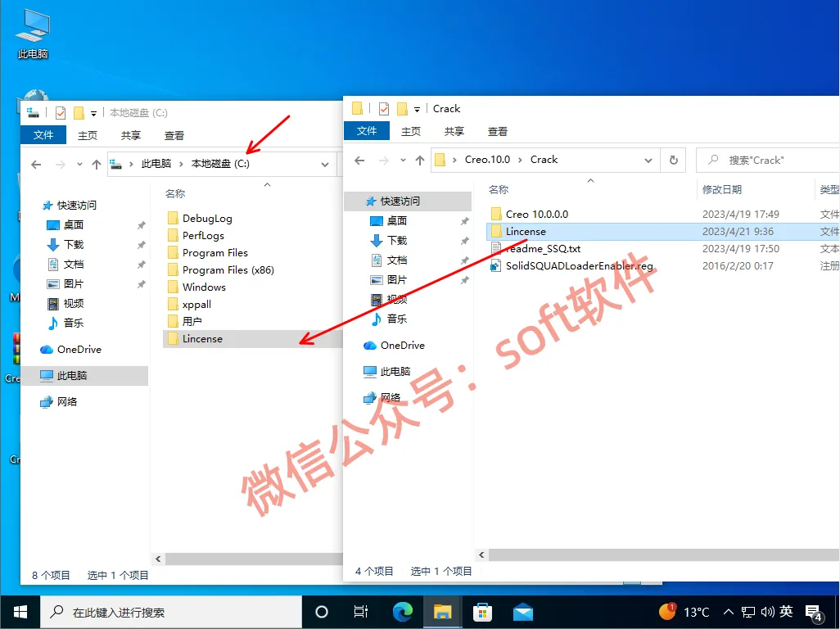Screen dimensions: 840x629
Task: Click 此电脑 breadcrumb in C: window address bar
Action: 156,164
